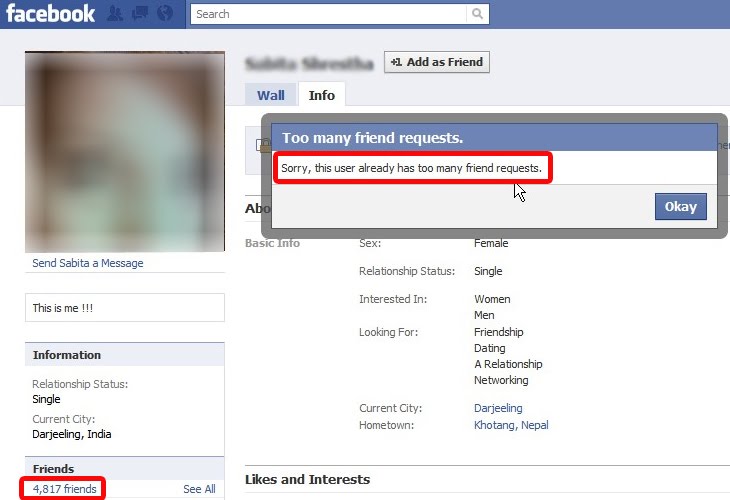
Task: Click 'Friendship' under Looking For
Action: pos(499,332)
